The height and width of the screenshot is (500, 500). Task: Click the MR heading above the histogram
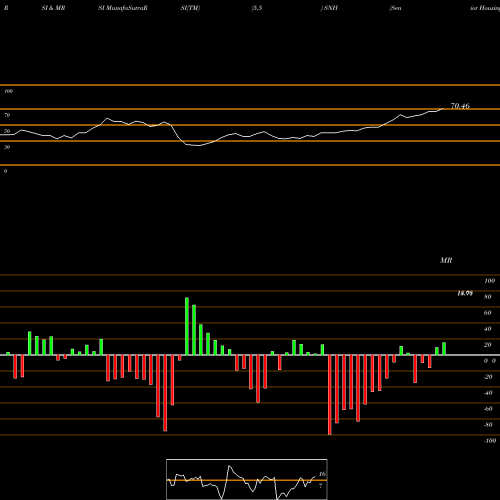pos(446,260)
